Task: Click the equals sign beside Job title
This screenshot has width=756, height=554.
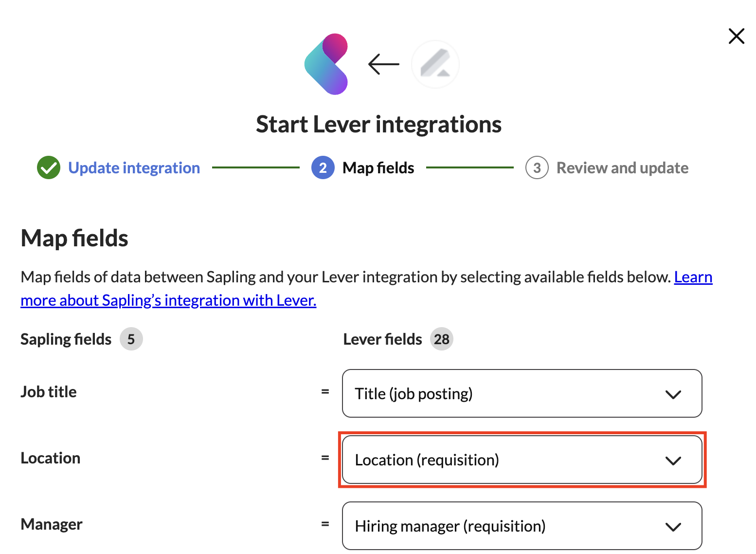Action: tap(325, 391)
